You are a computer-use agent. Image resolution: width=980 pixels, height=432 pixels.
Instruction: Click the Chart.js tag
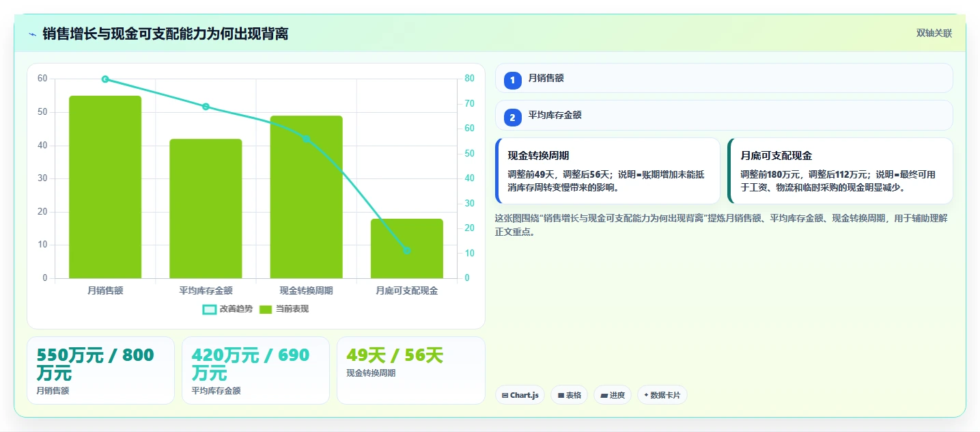pyautogui.click(x=520, y=395)
